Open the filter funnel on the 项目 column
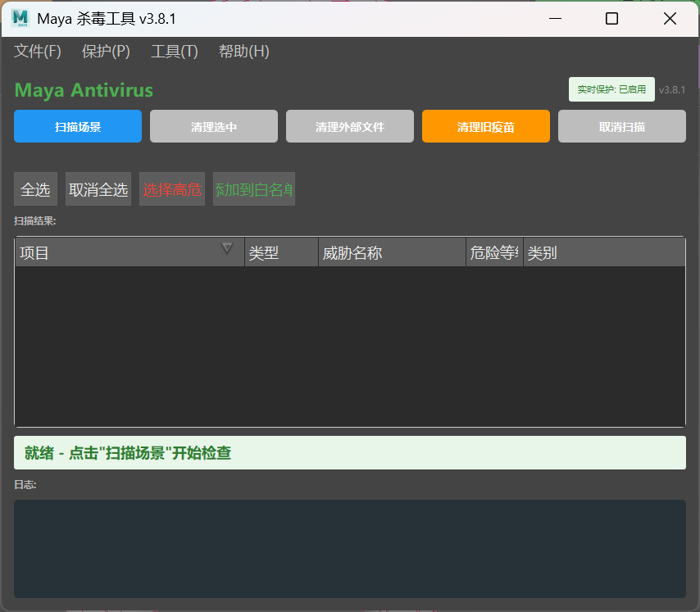Image resolution: width=700 pixels, height=612 pixels. (x=227, y=248)
